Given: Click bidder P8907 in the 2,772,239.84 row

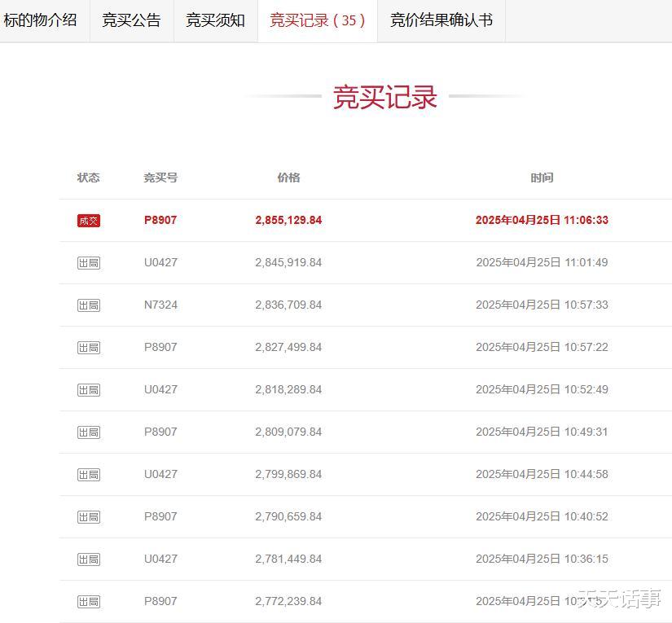Looking at the screenshot, I should (160, 602).
